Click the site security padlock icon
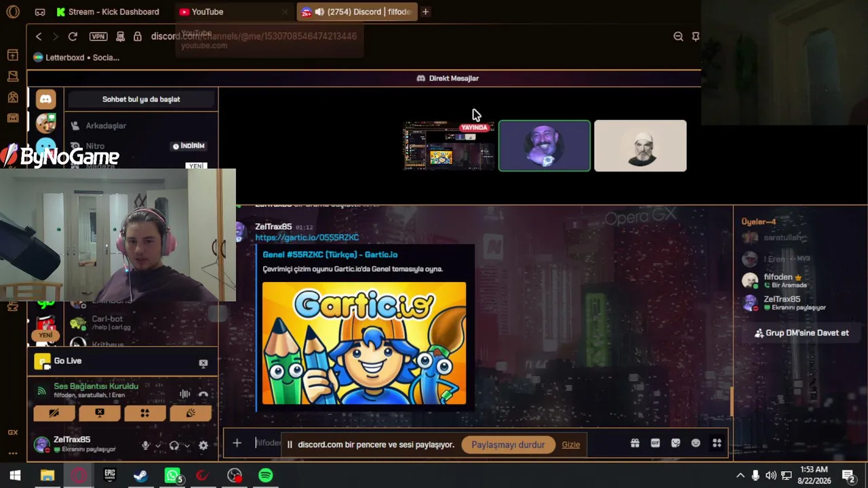The image size is (868, 488). 138,37
